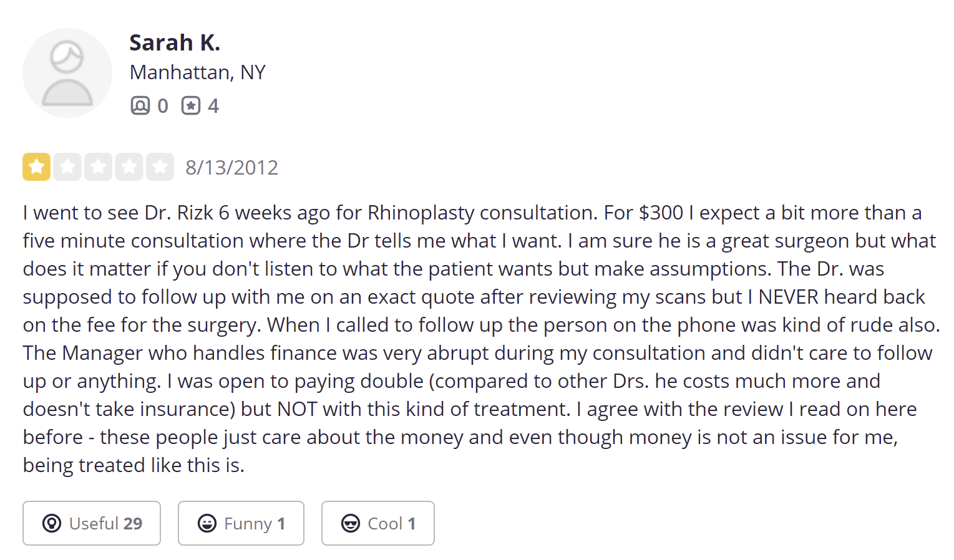Click the fifth gray rating star
Screen dimensions: 954x560
click(x=160, y=167)
